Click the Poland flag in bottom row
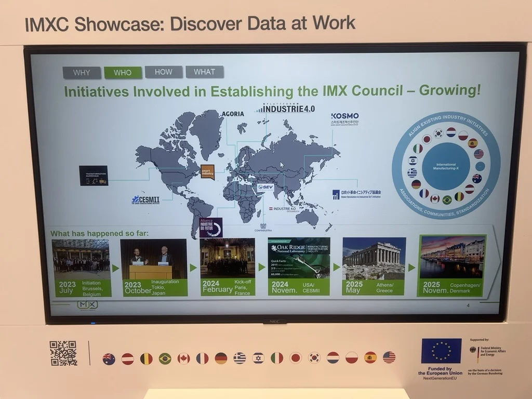 point(352,357)
